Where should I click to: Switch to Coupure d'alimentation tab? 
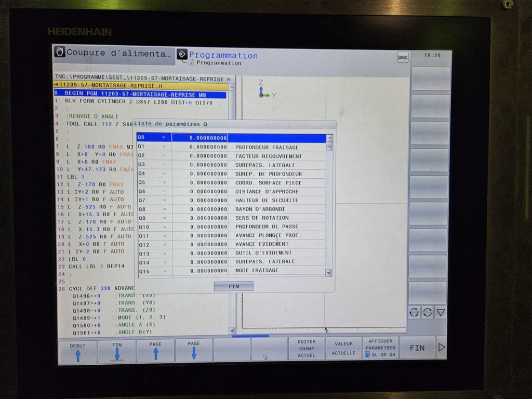[119, 53]
